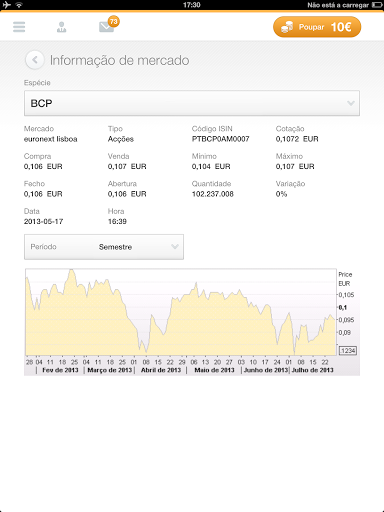Image resolution: width=384 pixels, height=512 pixels.
Task: Click the 1234 box on chart
Action: pos(348,351)
